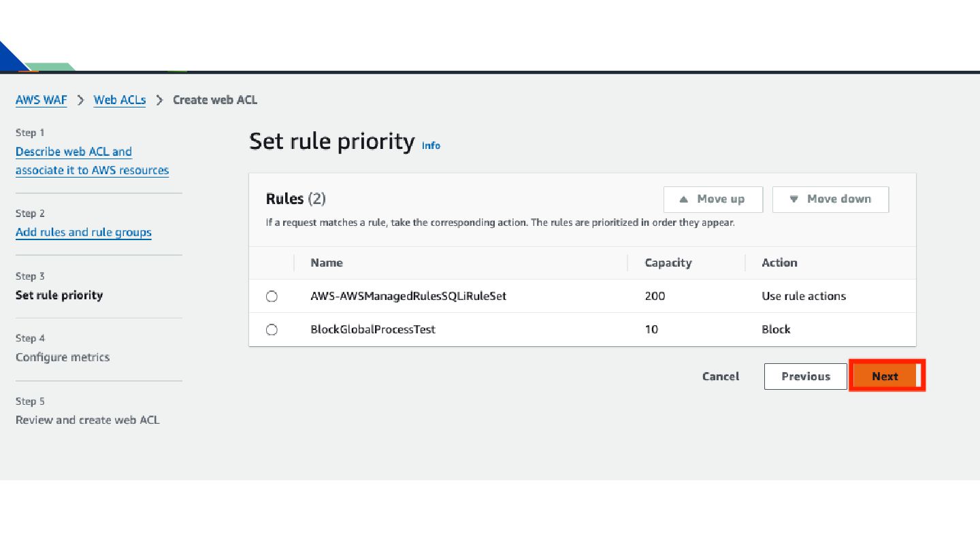
Task: Select the BlockGlobalProcessTest radio button
Action: (x=272, y=330)
